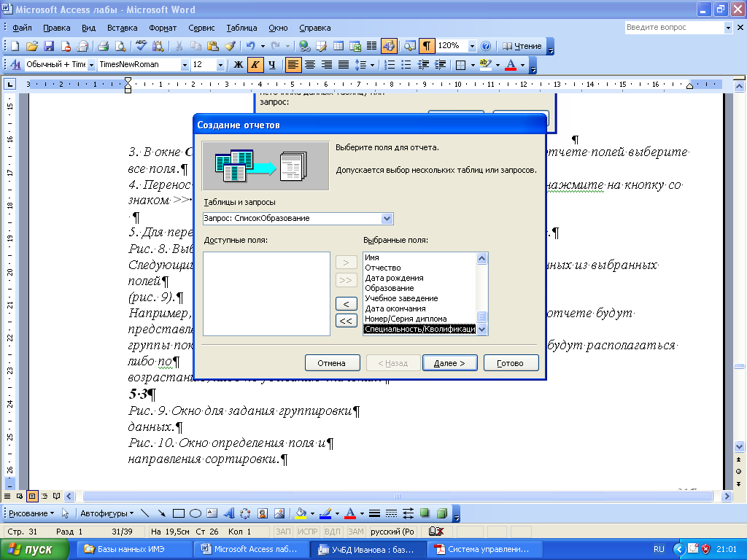Screen dimensions: 747x560
Task: Click Готово button
Action: tap(511, 363)
